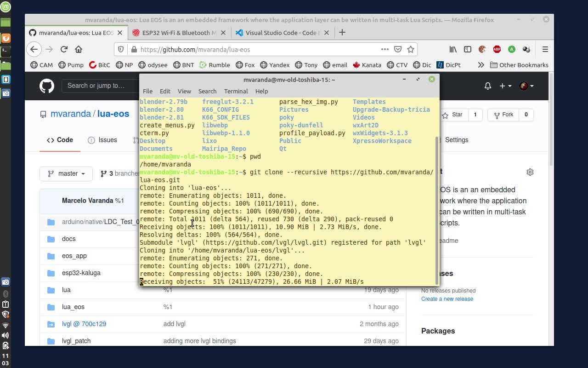This screenshot has height=368, width=588.
Task: Star the lua-eos repository
Action: pyautogui.click(x=452, y=115)
